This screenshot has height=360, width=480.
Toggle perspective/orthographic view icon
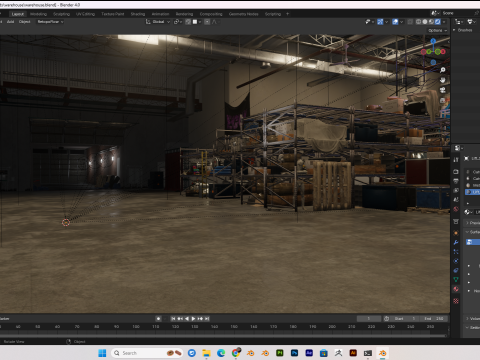(442, 100)
